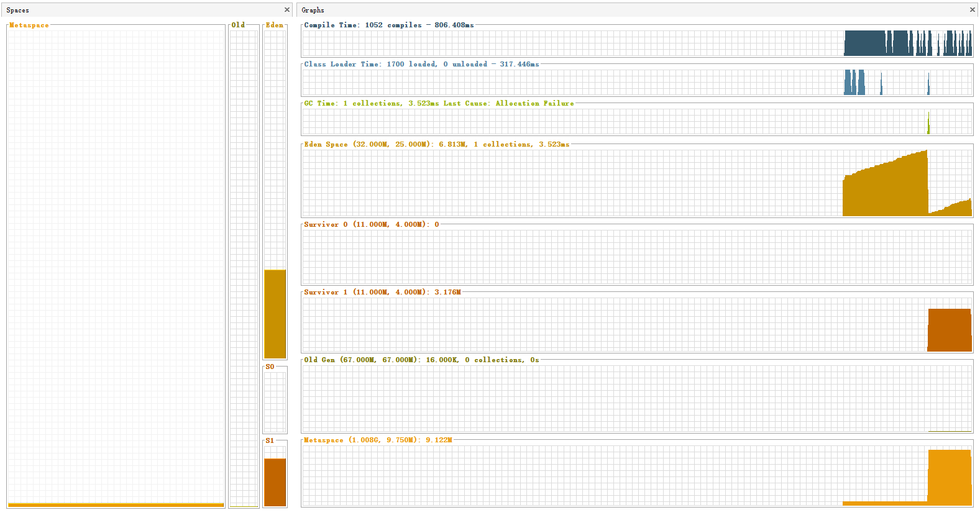This screenshot has width=980, height=515.
Task: Click the Class Loader Time blue bars
Action: (x=854, y=83)
